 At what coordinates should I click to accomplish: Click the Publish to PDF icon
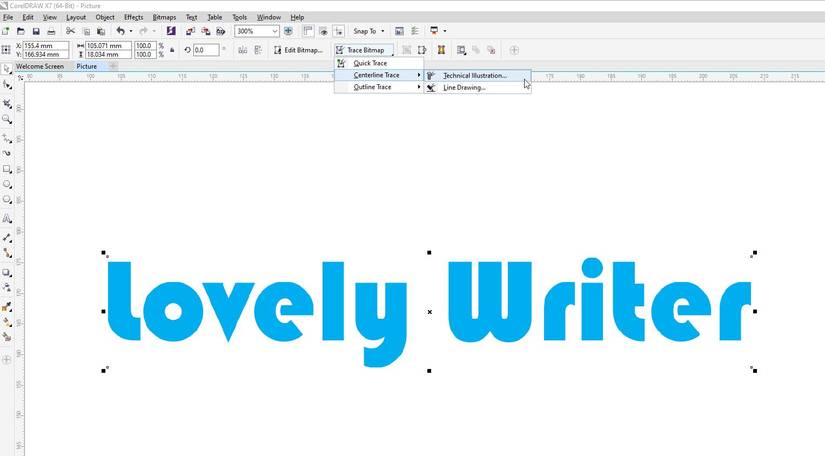point(221,31)
